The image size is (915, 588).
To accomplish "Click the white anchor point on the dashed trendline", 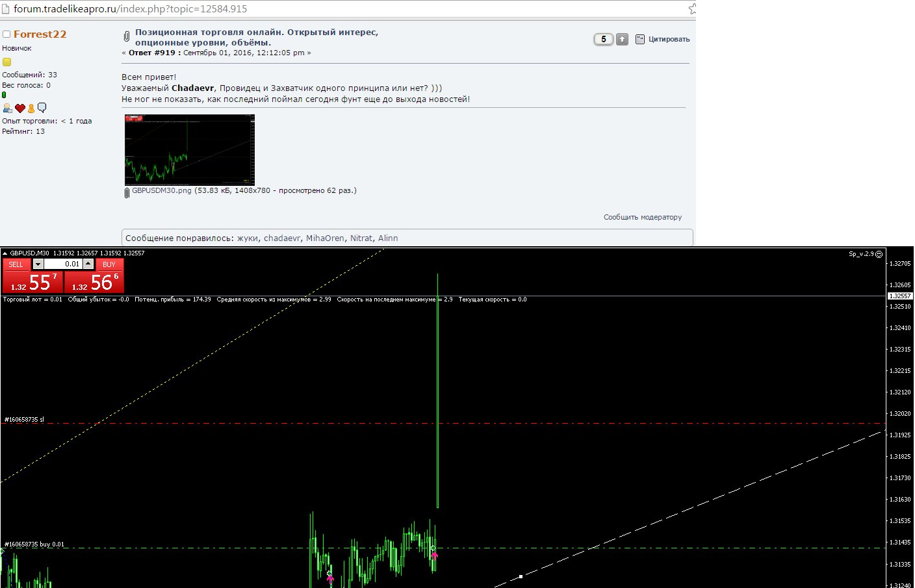I will pyautogui.click(x=521, y=576).
